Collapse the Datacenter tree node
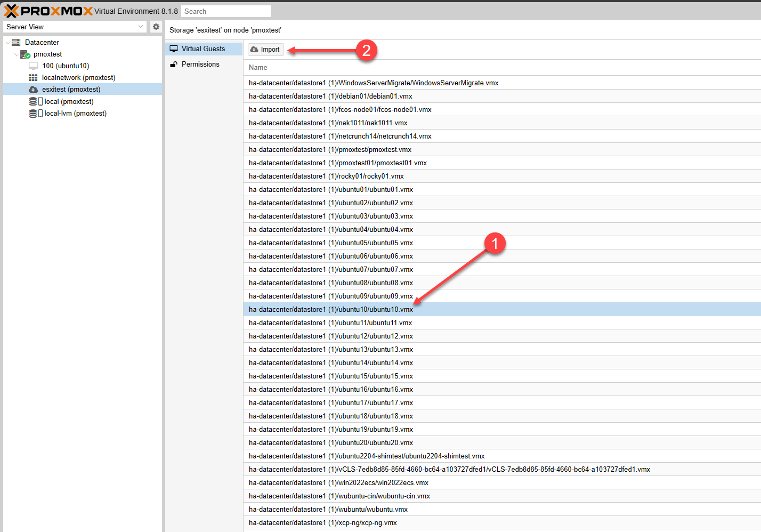This screenshot has width=761, height=532. [x=7, y=42]
